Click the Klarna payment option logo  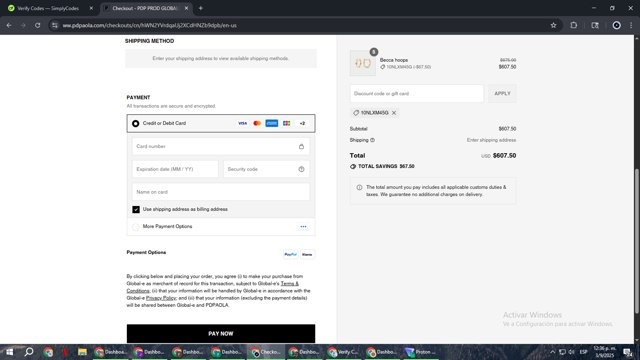pos(307,254)
